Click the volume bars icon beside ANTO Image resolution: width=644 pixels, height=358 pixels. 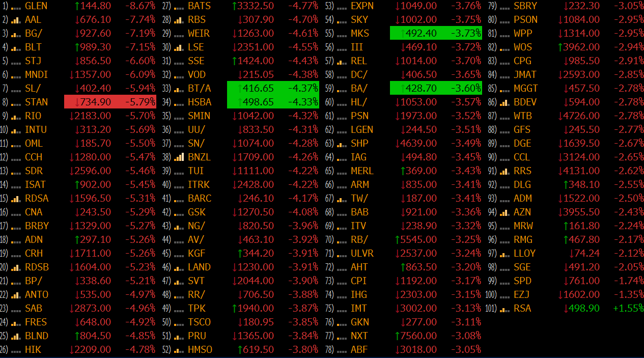click(x=15, y=295)
